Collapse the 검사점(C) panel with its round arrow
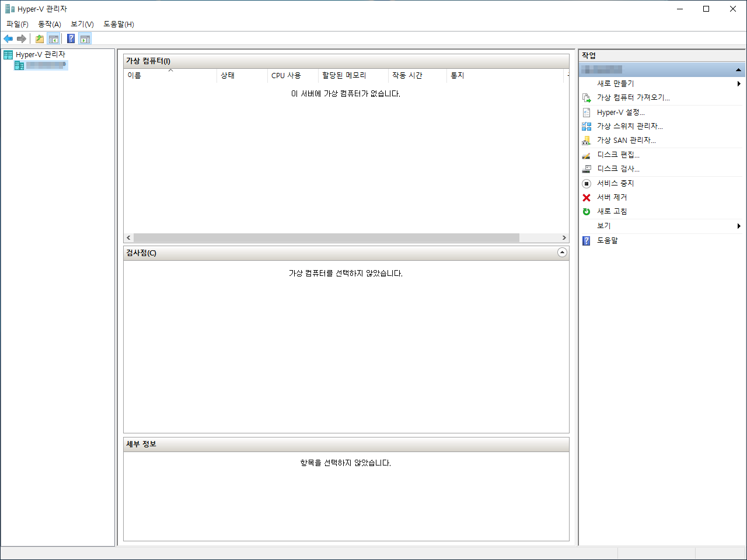Viewport: 747px width, 560px height. click(x=562, y=253)
